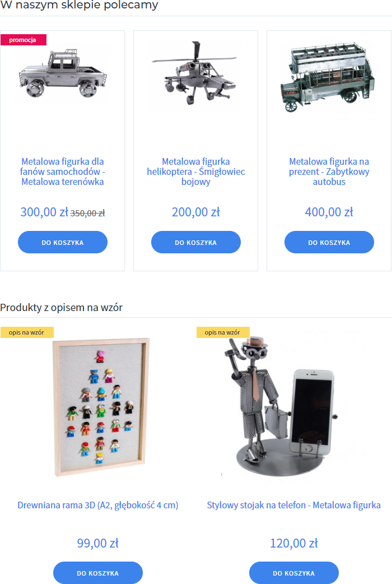Click 'opis na wzór' badge on phone stand
Viewport: 392px width, 584px height.
coord(223,332)
